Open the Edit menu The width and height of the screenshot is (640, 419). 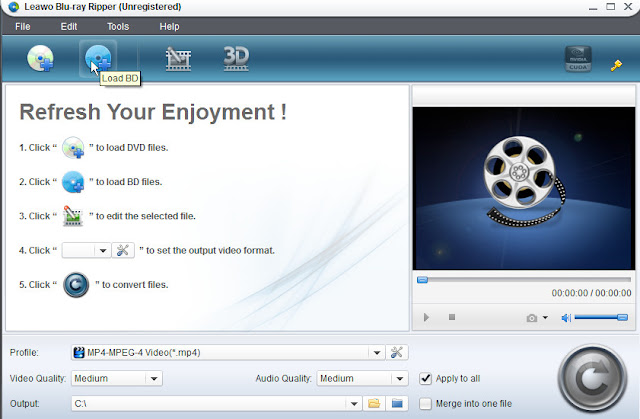point(69,27)
